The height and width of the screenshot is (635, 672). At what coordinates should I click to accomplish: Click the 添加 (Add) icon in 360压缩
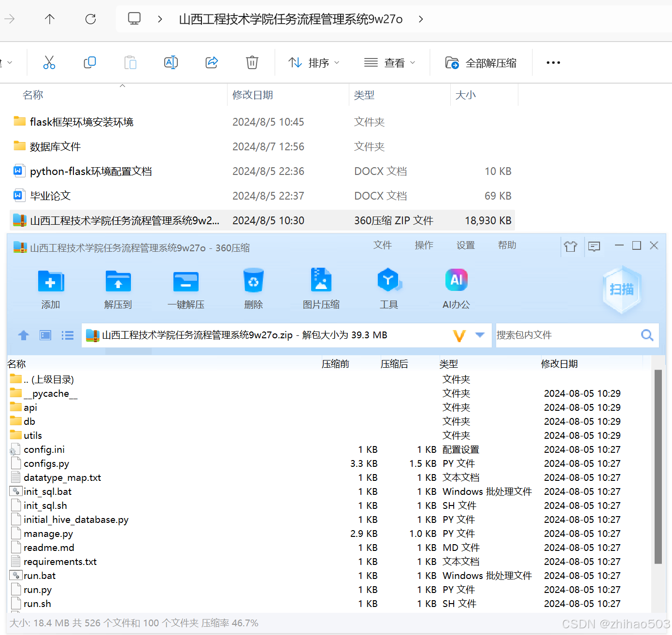click(x=51, y=281)
